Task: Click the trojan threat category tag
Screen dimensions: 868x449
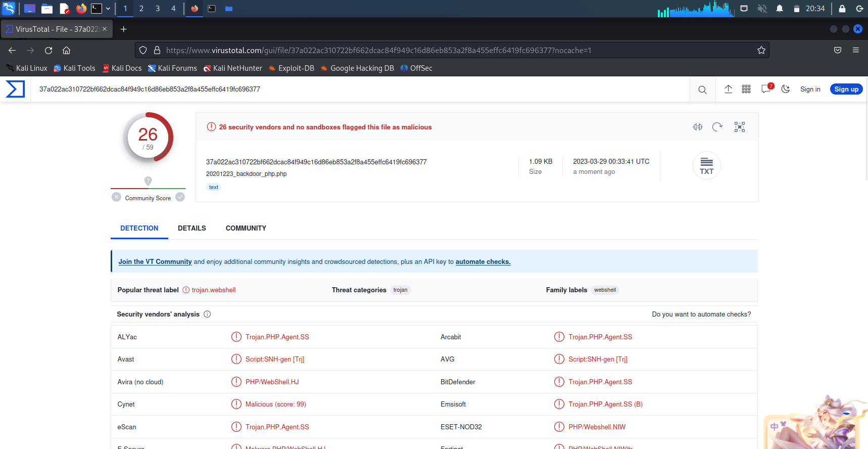Action: click(x=401, y=290)
